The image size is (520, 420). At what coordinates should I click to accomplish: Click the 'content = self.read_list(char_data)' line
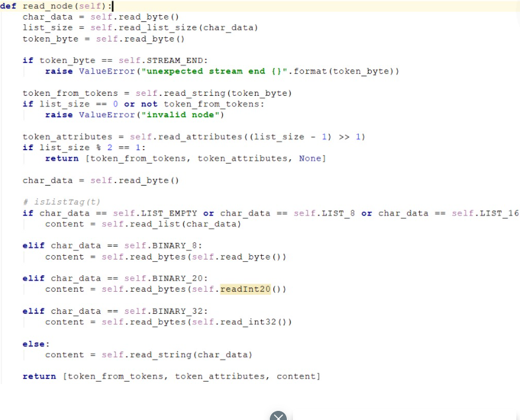(x=143, y=224)
